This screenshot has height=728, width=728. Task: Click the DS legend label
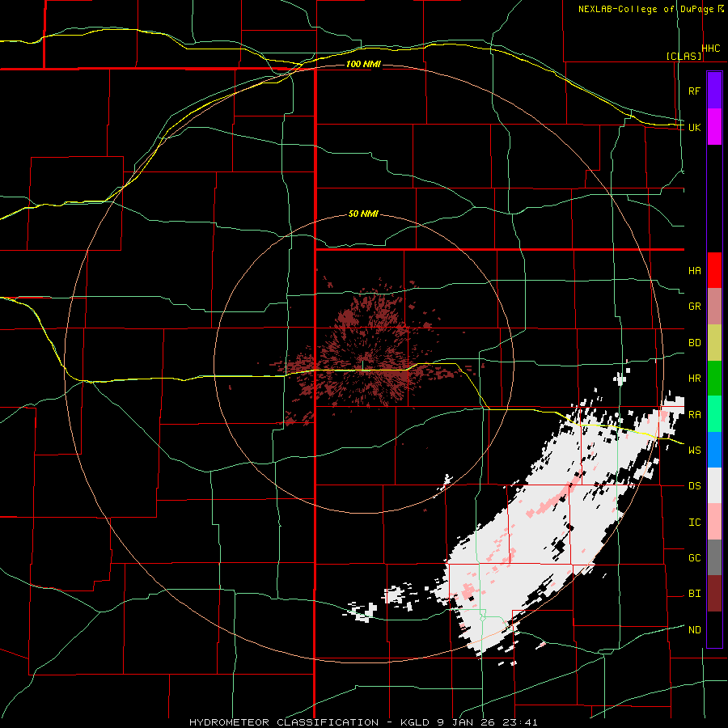click(x=694, y=486)
